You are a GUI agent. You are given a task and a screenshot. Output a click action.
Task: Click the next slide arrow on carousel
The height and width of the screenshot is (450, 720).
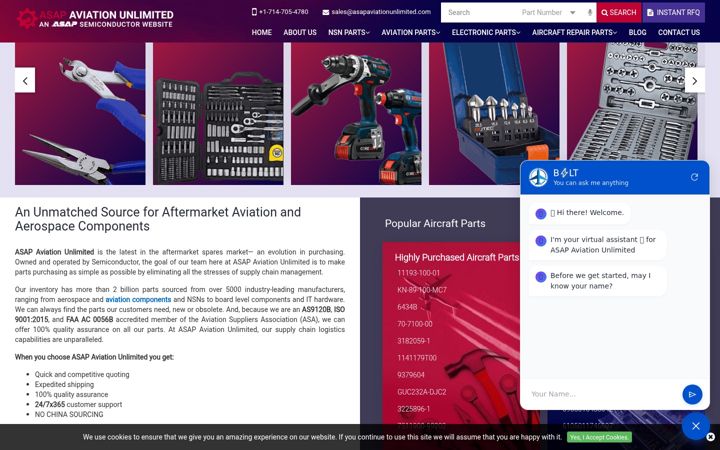(x=695, y=80)
